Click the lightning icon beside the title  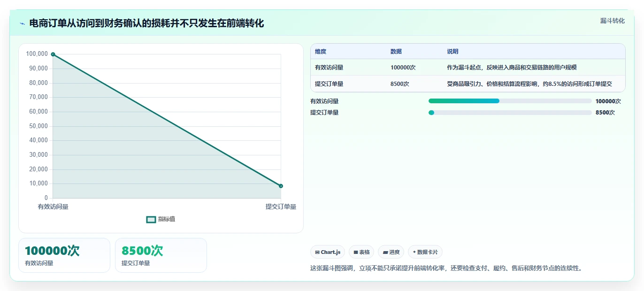click(22, 23)
